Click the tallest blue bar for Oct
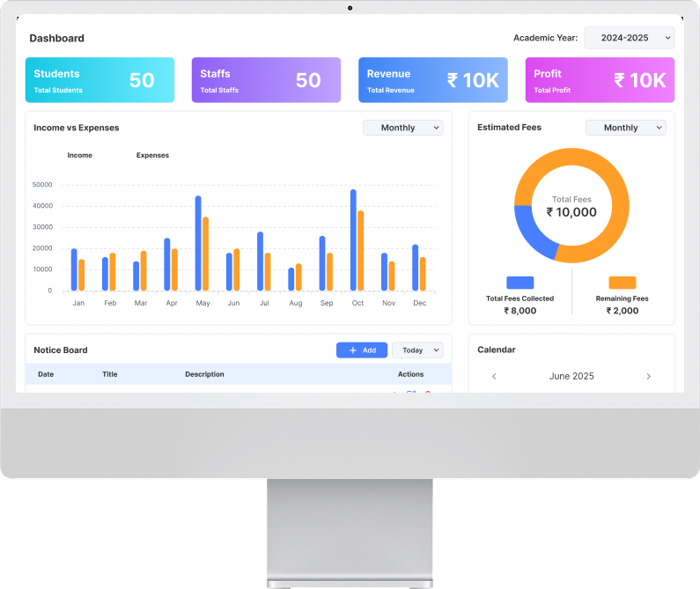This screenshot has width=700, height=589. [x=353, y=239]
